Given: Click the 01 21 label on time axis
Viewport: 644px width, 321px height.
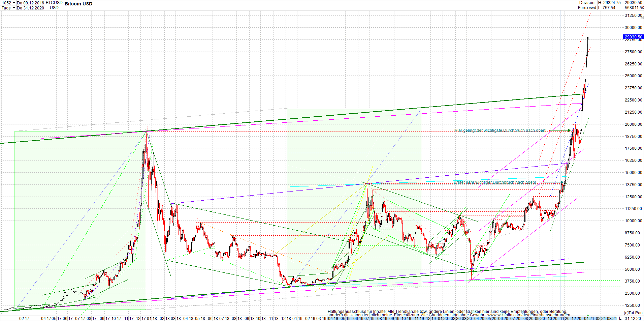Looking at the screenshot, I should tap(589, 318).
